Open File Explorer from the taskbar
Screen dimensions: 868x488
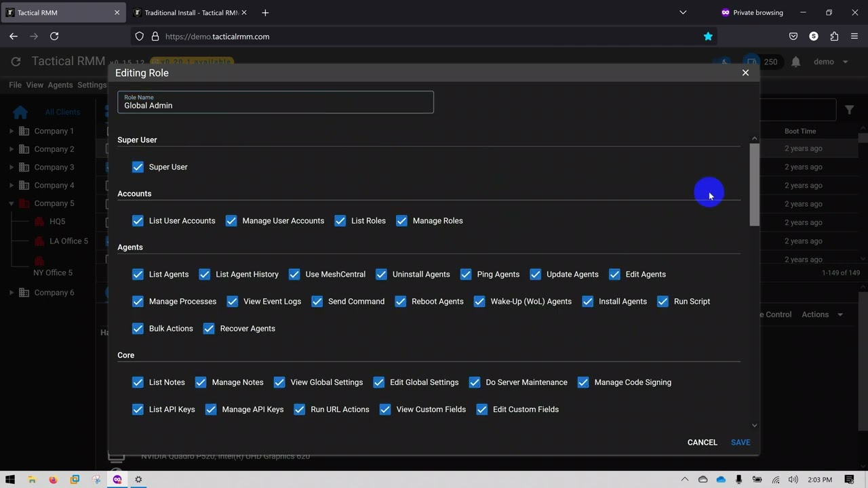pyautogui.click(x=31, y=479)
